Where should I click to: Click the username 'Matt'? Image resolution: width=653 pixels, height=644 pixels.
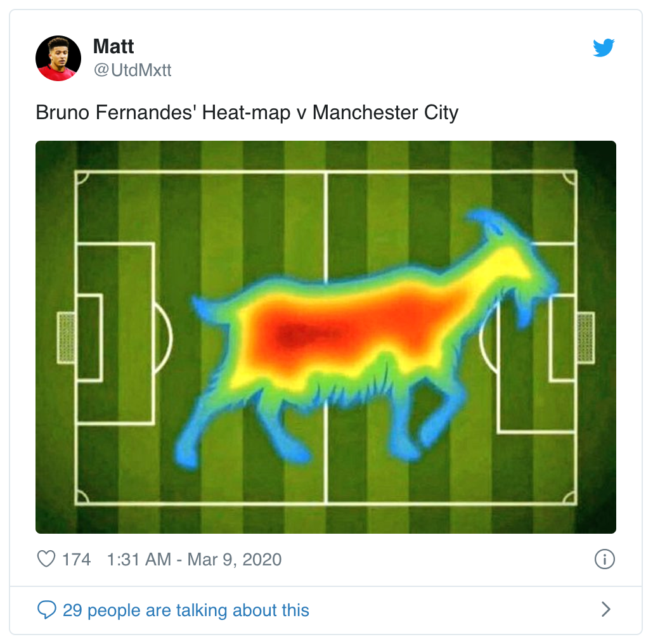click(113, 47)
